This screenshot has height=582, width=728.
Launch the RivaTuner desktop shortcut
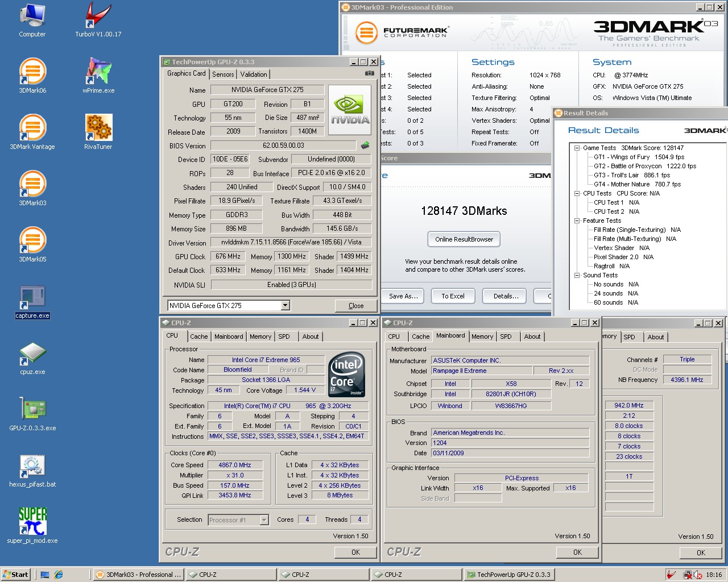98,132
